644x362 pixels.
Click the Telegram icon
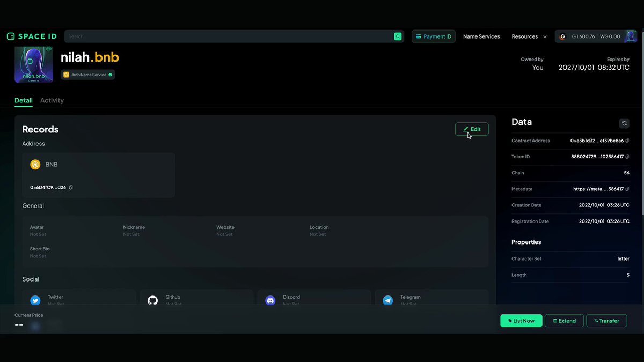click(388, 300)
